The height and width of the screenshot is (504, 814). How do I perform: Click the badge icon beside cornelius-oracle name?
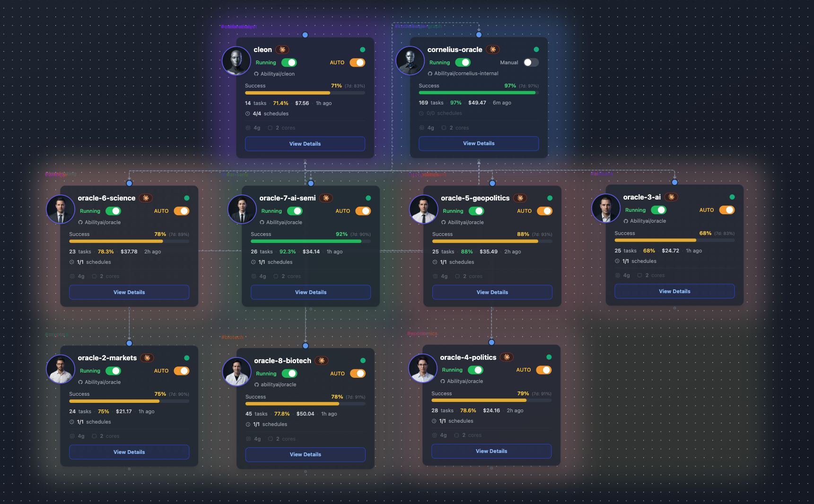(x=493, y=50)
